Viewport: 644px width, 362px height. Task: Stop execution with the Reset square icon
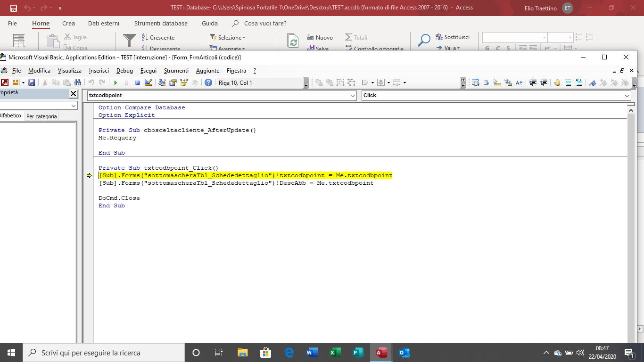click(137, 82)
